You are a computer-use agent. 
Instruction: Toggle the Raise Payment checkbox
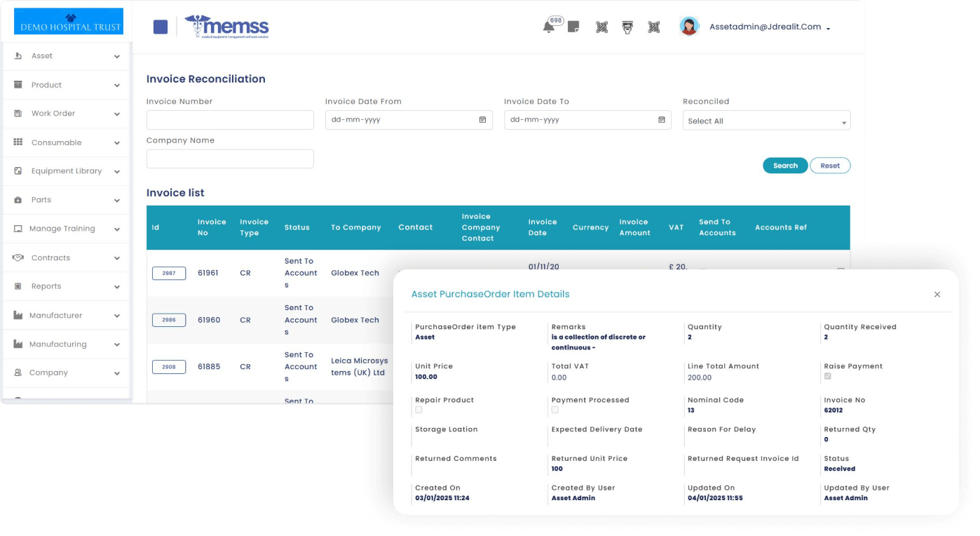coord(828,377)
